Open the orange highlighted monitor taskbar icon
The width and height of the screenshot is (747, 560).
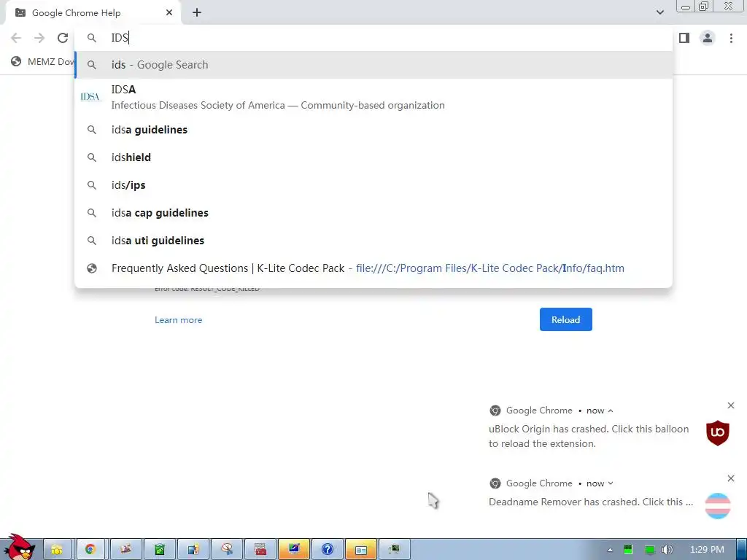coord(294,550)
